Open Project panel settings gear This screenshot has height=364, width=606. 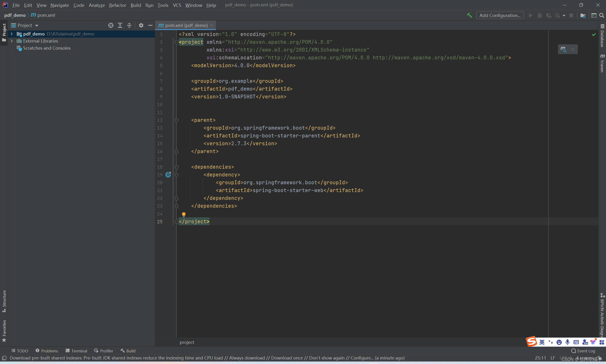click(141, 25)
